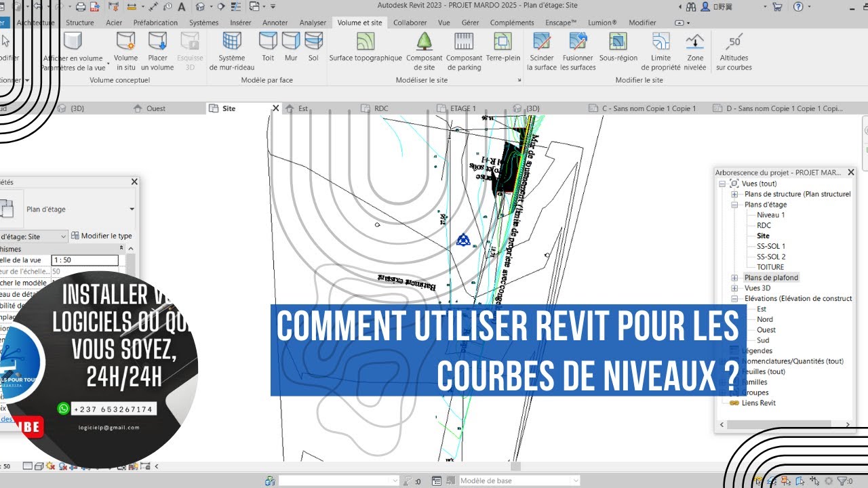Image resolution: width=868 pixels, height=488 pixels.
Task: Expand Modéliser le site panel settings arrow
Action: (520, 81)
